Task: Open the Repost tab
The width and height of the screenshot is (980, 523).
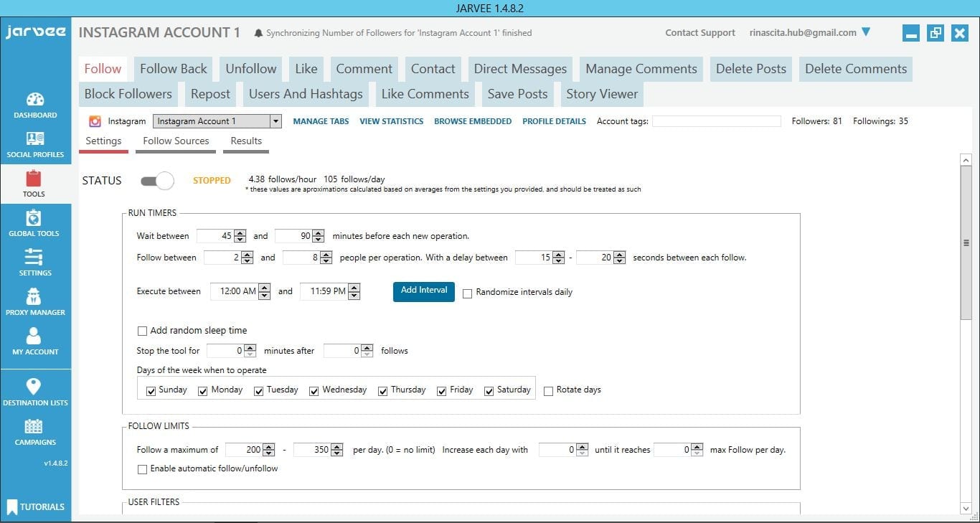Action: click(x=210, y=94)
